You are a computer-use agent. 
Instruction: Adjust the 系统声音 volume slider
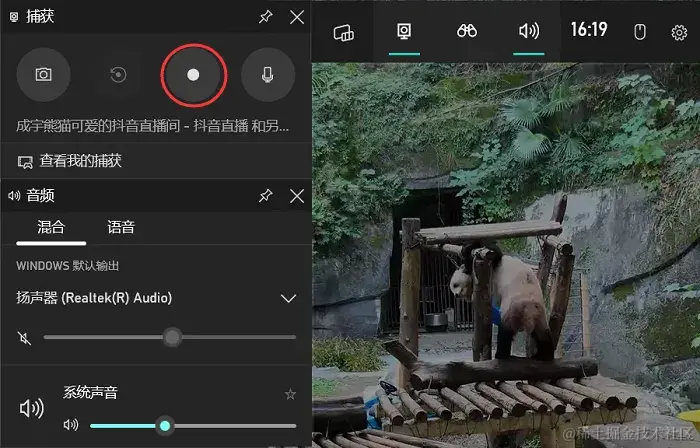click(x=193, y=426)
